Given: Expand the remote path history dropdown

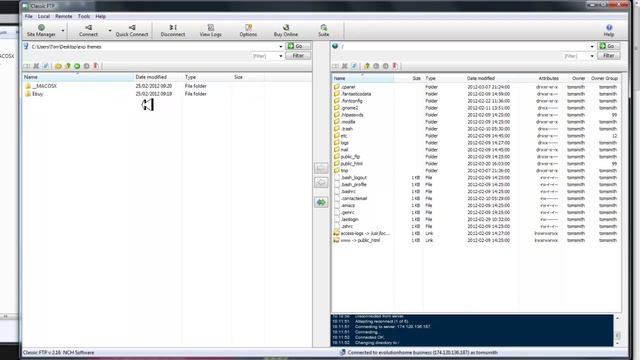Looking at the screenshot, I should (592, 47).
